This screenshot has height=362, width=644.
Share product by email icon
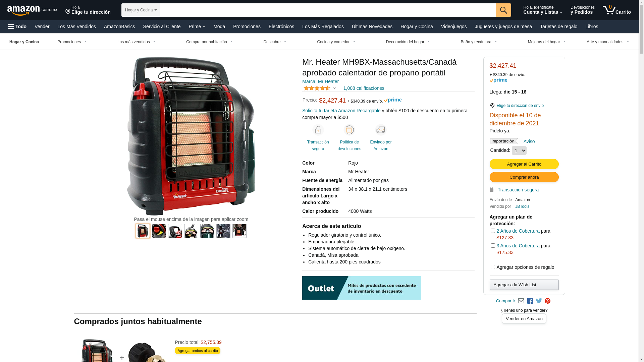click(521, 301)
